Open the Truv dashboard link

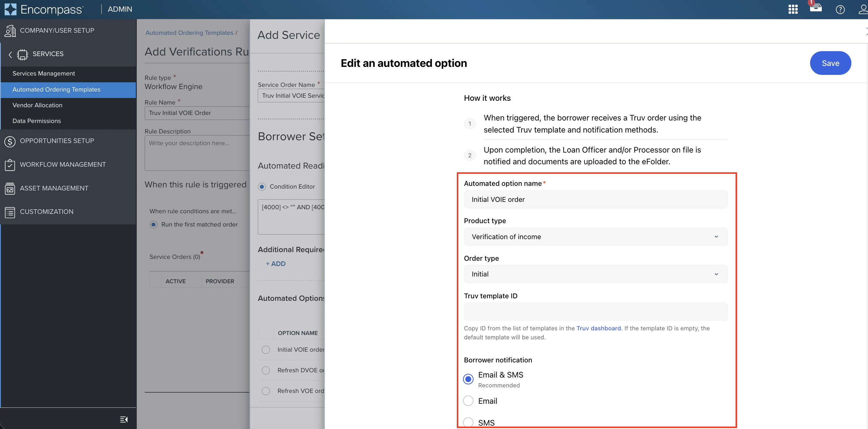point(598,328)
